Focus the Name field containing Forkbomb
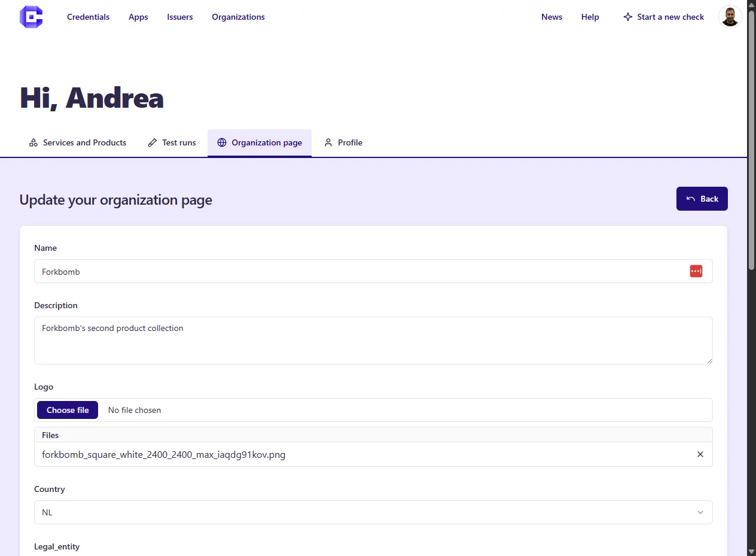The image size is (756, 556). click(373, 271)
